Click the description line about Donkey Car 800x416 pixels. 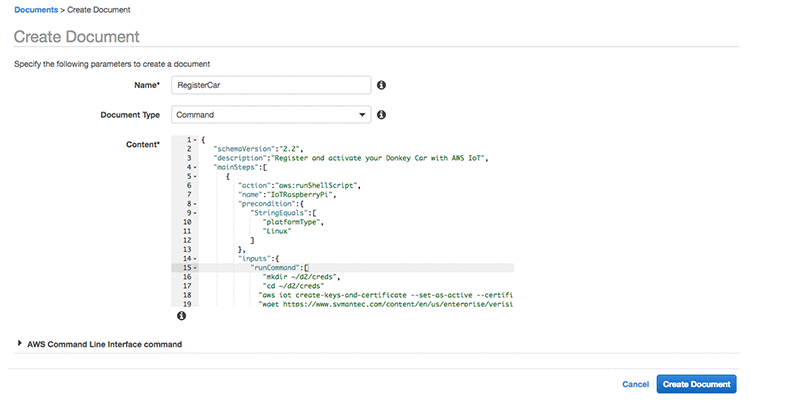351,158
